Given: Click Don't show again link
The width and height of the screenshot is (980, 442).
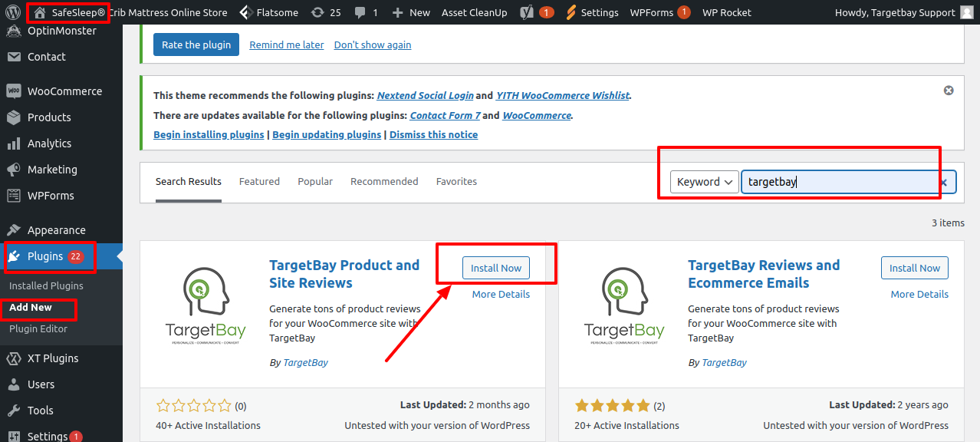Looking at the screenshot, I should pyautogui.click(x=373, y=45).
